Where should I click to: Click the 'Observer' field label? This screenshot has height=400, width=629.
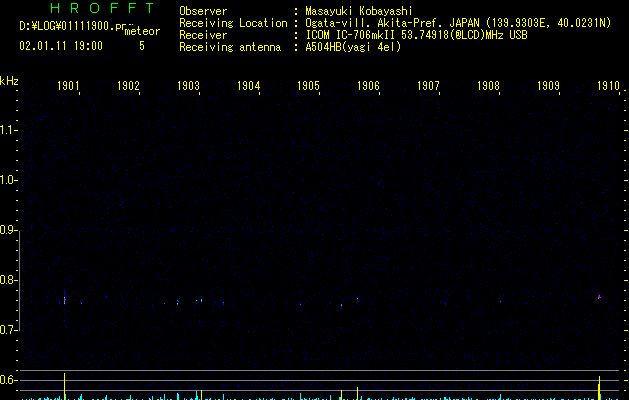[x=203, y=11]
